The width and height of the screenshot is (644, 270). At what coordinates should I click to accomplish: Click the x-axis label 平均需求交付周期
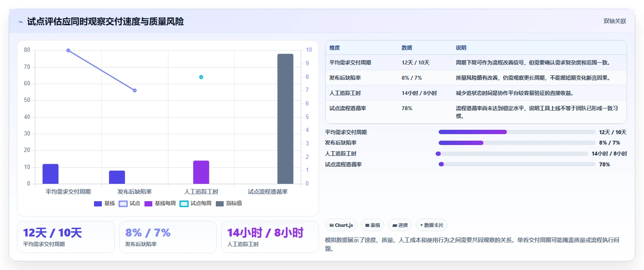pos(68,192)
